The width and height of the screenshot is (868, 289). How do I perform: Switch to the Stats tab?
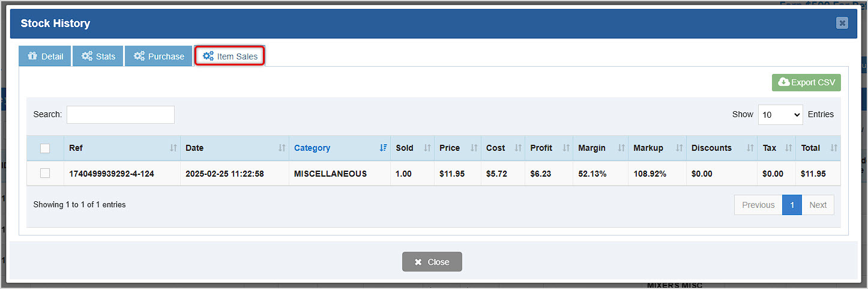(x=98, y=56)
